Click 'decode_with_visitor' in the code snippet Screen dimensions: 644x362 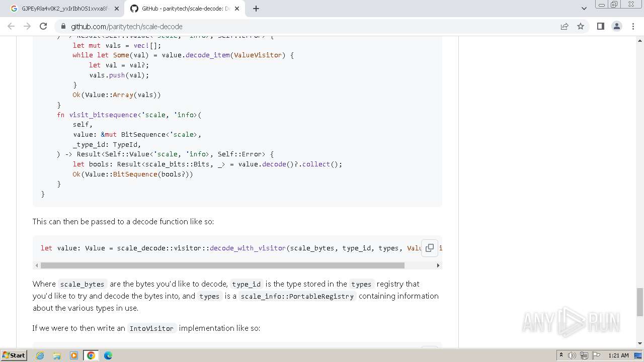(x=248, y=248)
